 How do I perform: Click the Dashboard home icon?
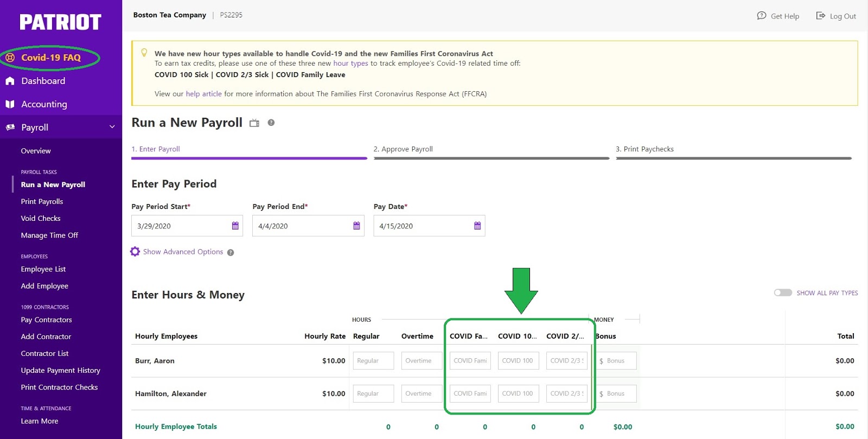coord(10,81)
